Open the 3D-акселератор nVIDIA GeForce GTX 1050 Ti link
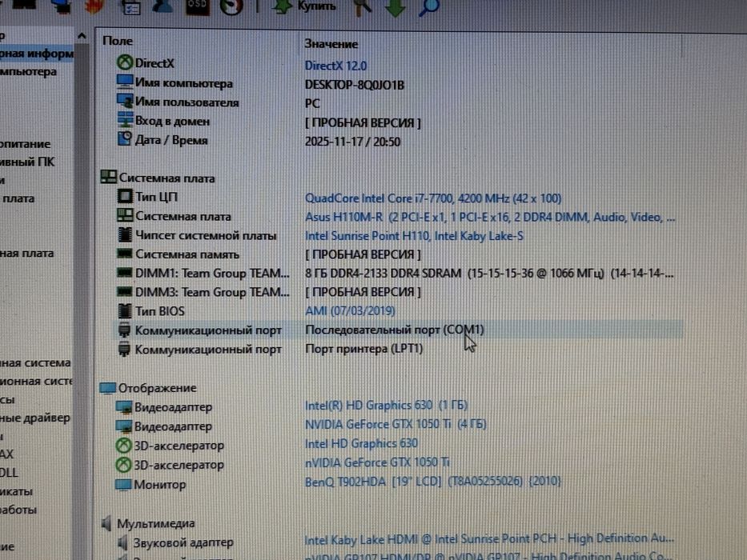The width and height of the screenshot is (747, 560). [377, 462]
